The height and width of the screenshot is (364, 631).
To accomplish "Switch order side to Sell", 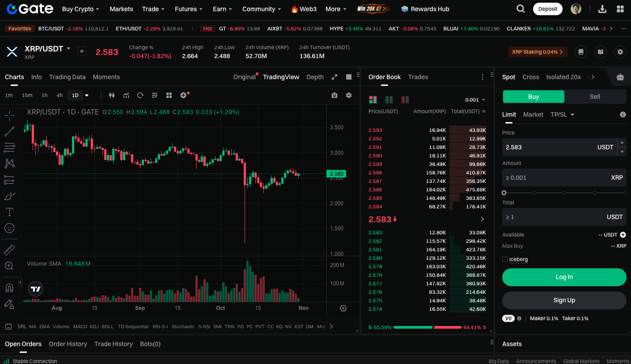I will coord(595,97).
